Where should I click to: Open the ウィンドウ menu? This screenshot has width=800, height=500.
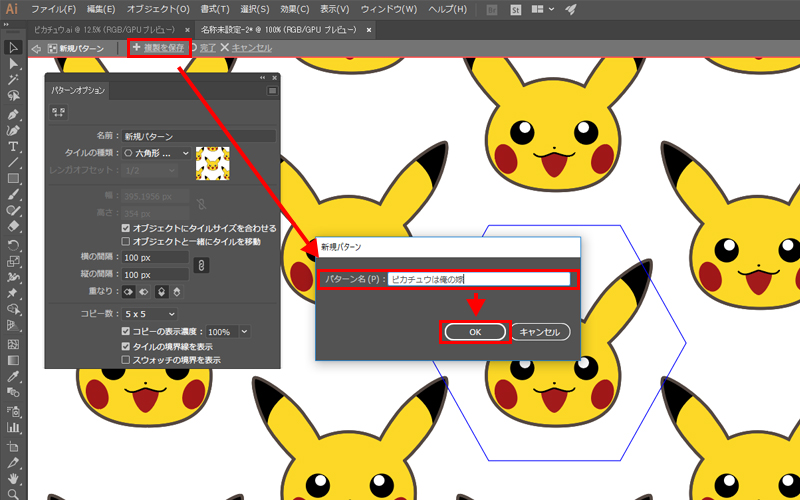[389, 9]
